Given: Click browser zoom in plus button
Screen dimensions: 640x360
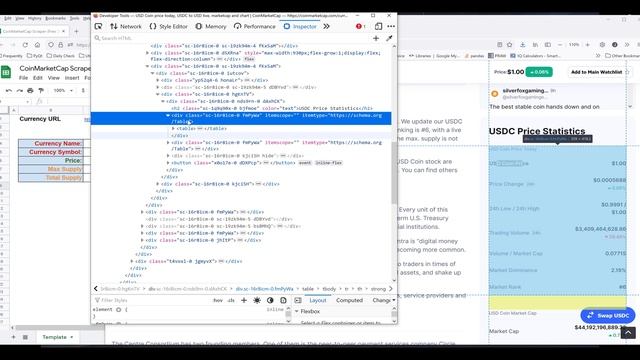Looking at the screenshot, I should [588, 44].
